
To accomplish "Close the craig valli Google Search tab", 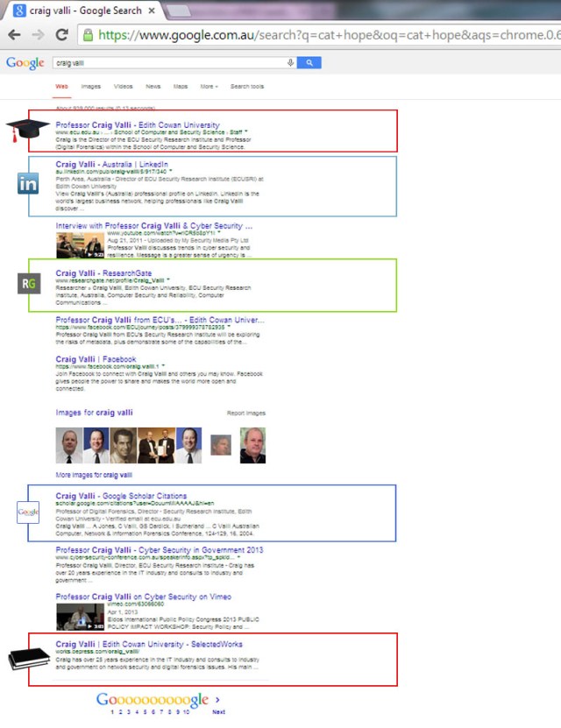I will [x=152, y=11].
